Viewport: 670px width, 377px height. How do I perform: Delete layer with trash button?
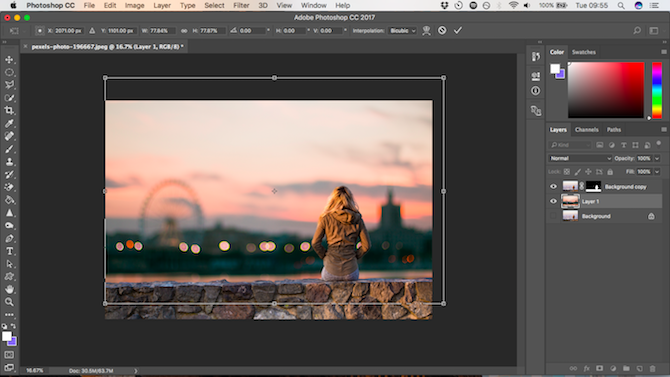point(652,368)
